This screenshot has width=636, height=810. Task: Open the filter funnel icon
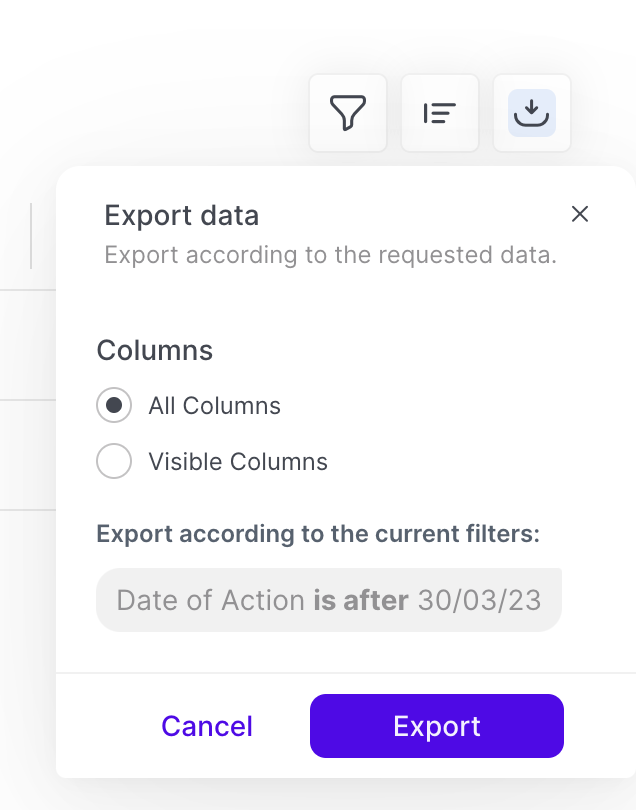(x=348, y=113)
